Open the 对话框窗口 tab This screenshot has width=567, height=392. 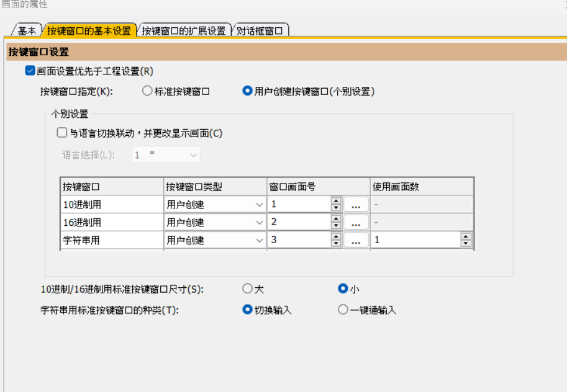[260, 30]
